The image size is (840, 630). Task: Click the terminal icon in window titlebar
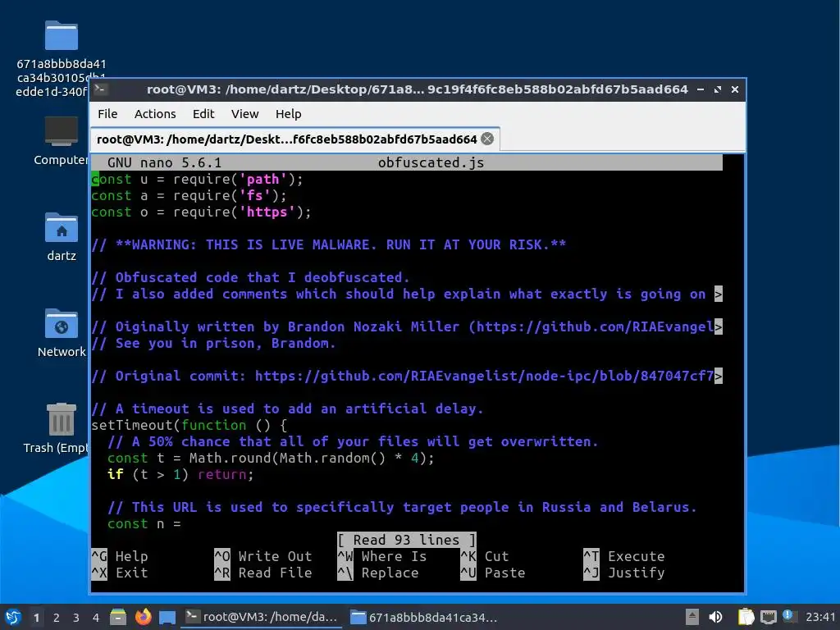click(100, 89)
